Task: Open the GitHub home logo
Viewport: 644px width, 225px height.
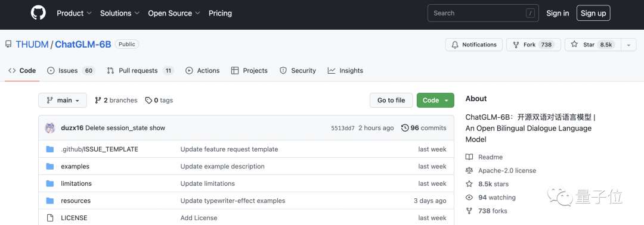Action: [x=38, y=13]
